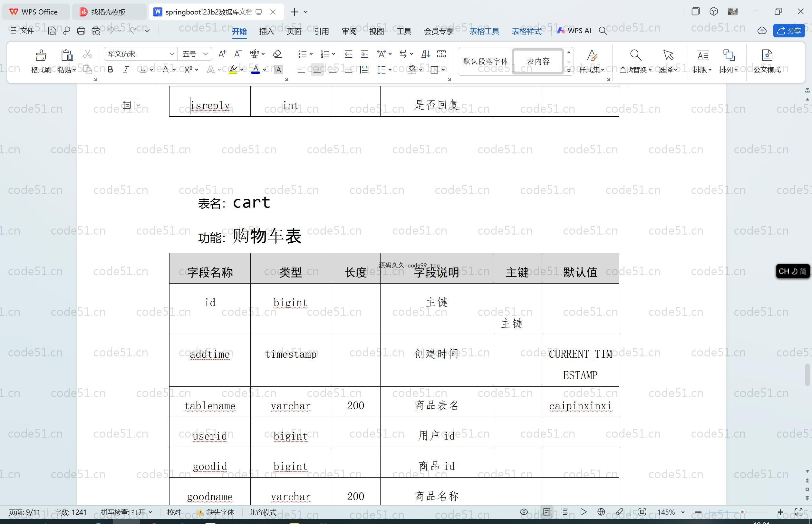The height and width of the screenshot is (524, 812).
Task: Apply yellow text highlight color
Action: coord(233,70)
